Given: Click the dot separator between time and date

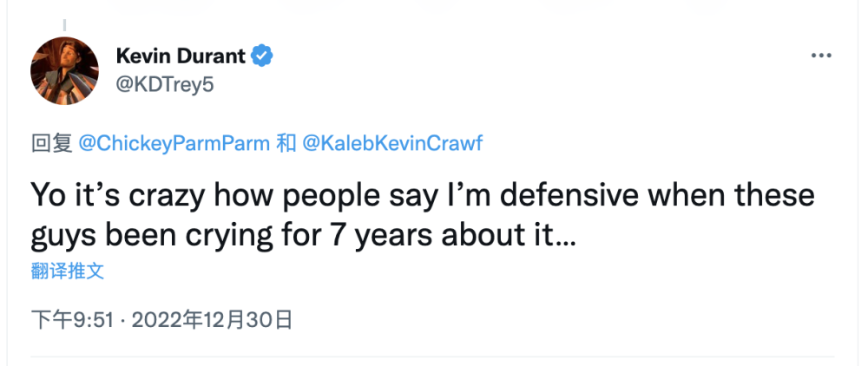Looking at the screenshot, I should tap(122, 321).
